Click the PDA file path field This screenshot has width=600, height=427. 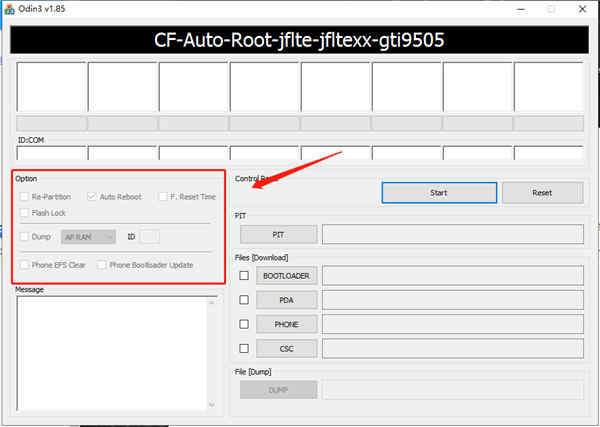(453, 300)
